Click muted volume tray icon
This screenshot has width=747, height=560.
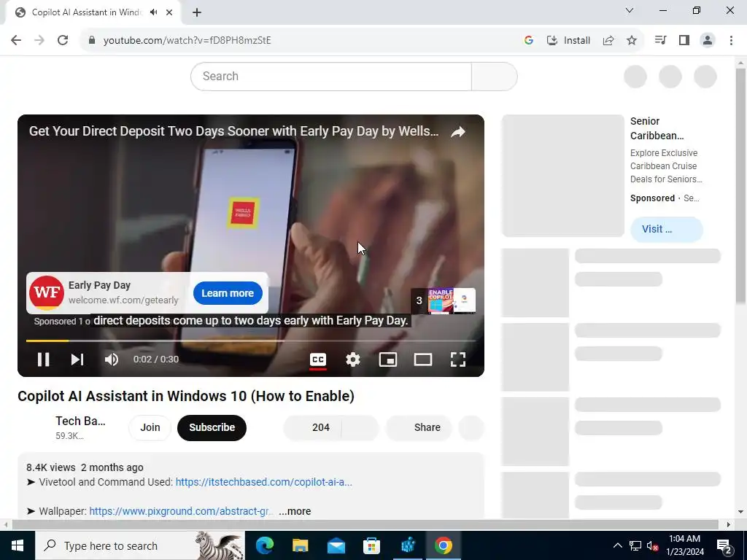(652, 545)
